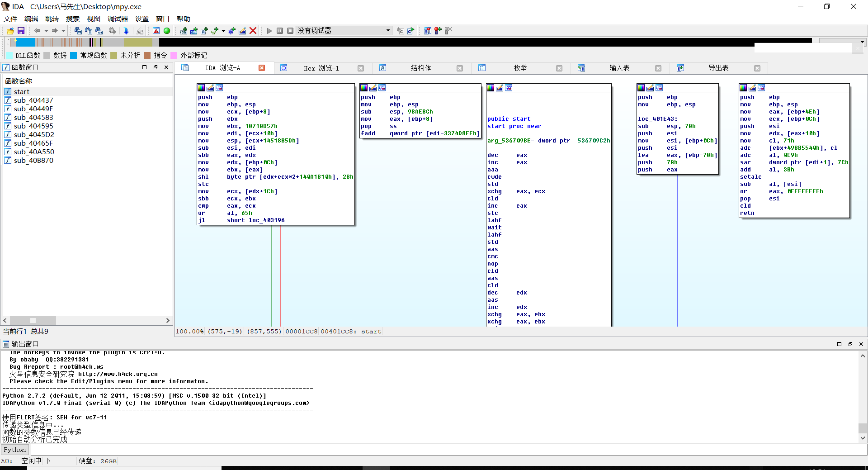This screenshot has height=470, width=868.
Task: Click the pencil edit name icon
Action: pos(242,31)
